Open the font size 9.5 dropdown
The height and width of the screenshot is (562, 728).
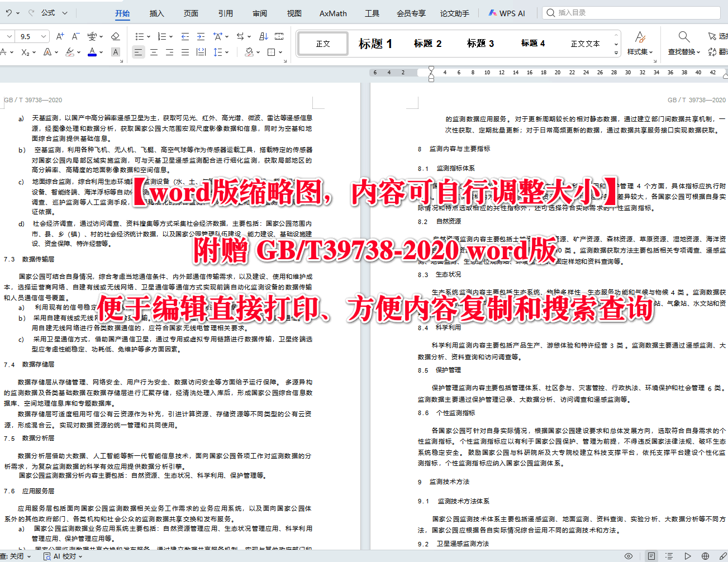(x=43, y=36)
